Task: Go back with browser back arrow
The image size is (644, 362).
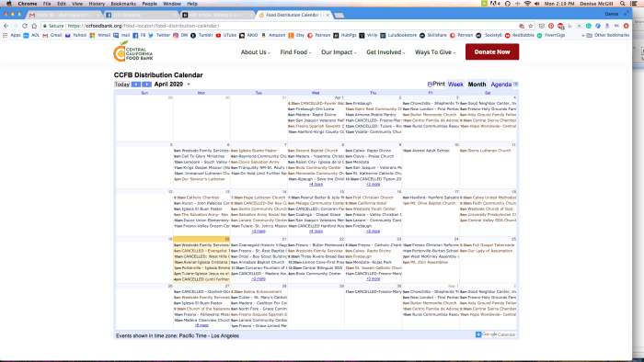Action: (x=6, y=26)
